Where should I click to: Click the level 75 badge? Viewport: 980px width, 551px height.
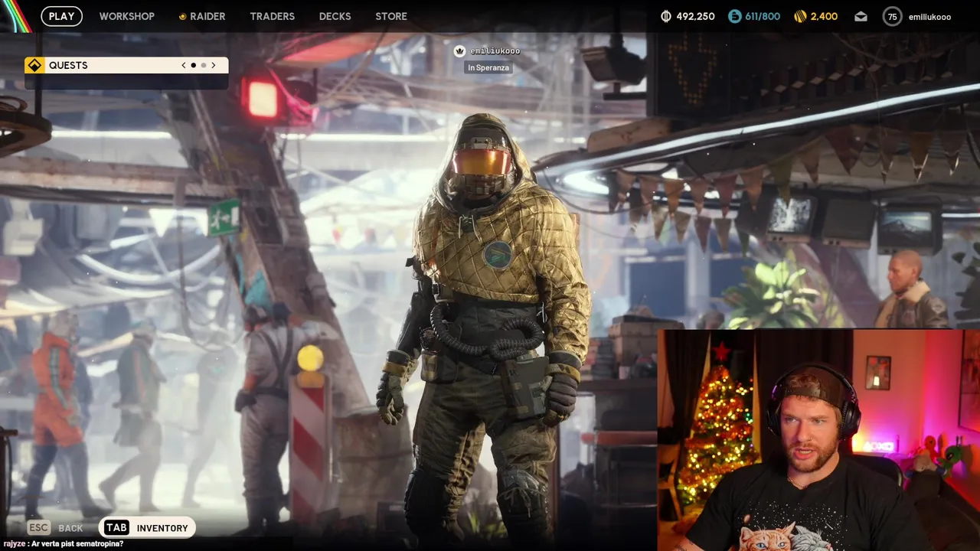click(892, 16)
